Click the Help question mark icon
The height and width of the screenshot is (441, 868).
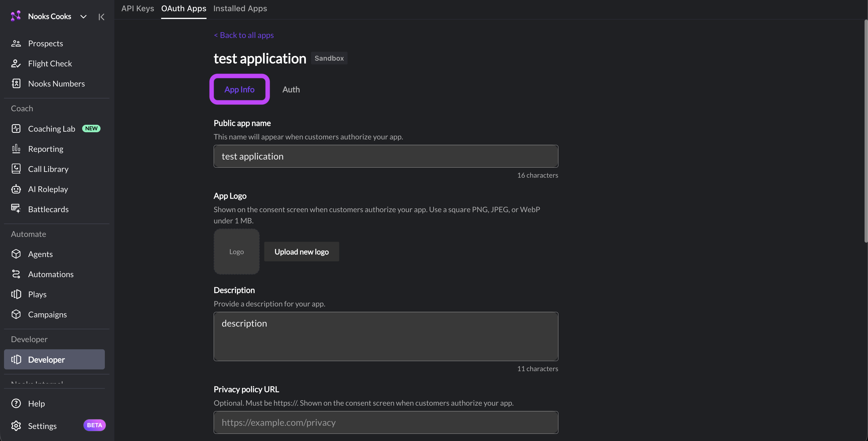[x=16, y=404]
